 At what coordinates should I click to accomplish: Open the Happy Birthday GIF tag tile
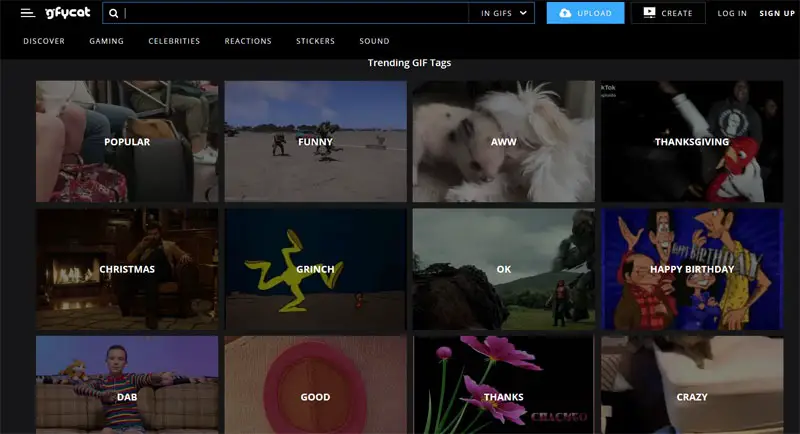click(x=692, y=269)
